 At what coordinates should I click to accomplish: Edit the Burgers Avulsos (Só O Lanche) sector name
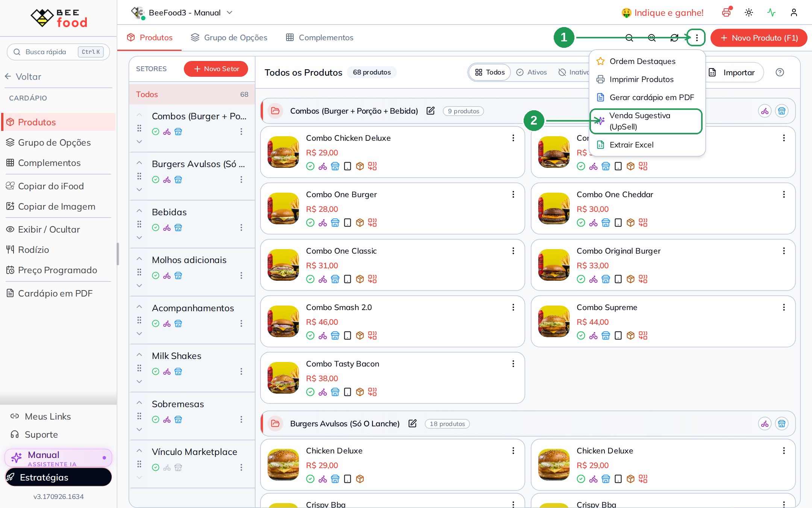click(x=412, y=423)
